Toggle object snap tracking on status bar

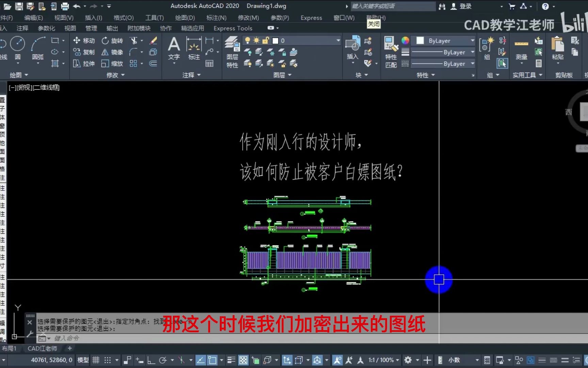pyautogui.click(x=201, y=360)
